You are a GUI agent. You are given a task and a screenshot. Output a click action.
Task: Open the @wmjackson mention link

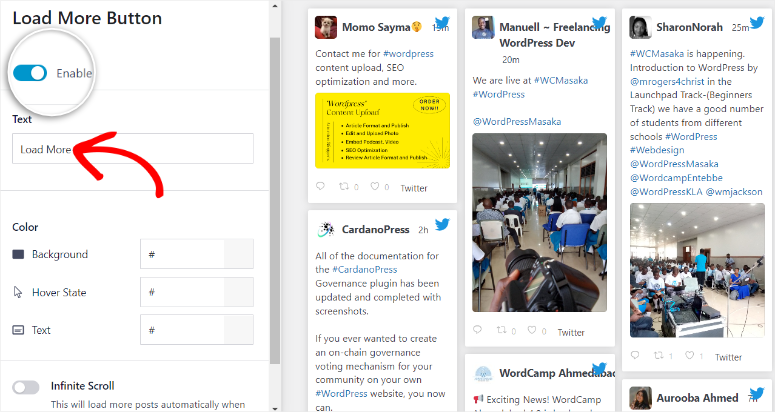pyautogui.click(x=734, y=191)
